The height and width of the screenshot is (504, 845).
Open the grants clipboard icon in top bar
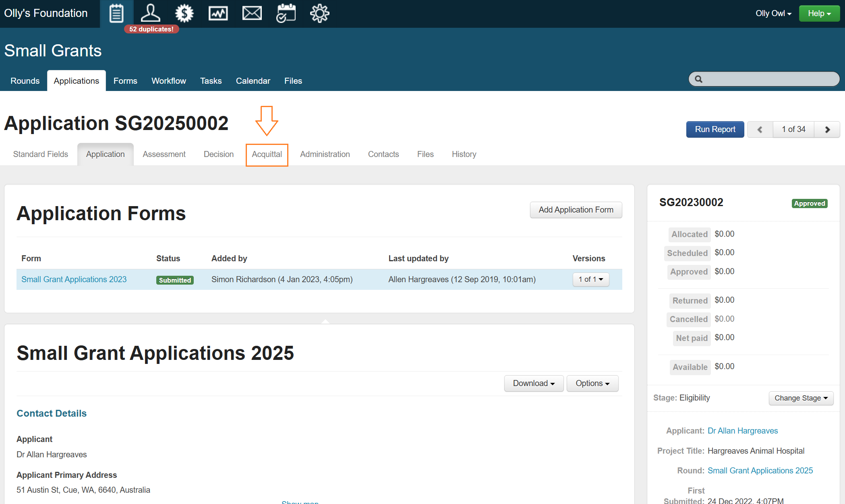coord(116,13)
